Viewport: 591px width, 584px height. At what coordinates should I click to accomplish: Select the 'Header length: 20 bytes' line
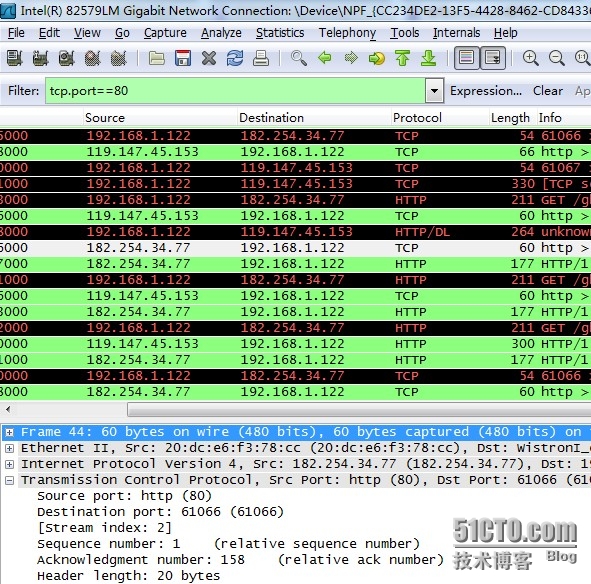point(129,576)
